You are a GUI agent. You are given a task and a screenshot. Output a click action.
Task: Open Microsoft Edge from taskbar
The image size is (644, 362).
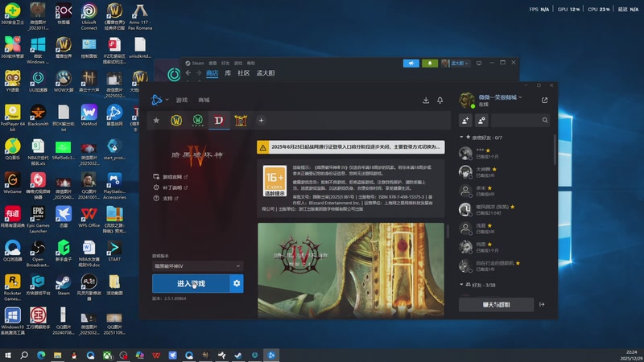[x=41, y=355]
